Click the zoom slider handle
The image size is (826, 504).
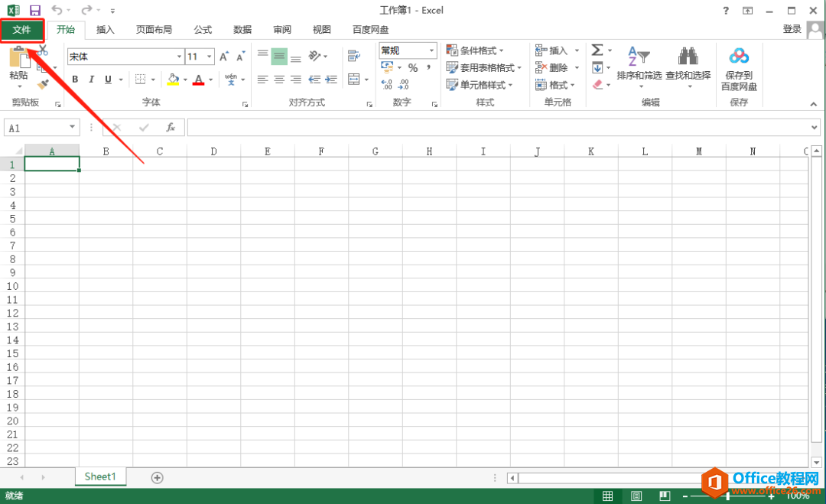point(727,496)
